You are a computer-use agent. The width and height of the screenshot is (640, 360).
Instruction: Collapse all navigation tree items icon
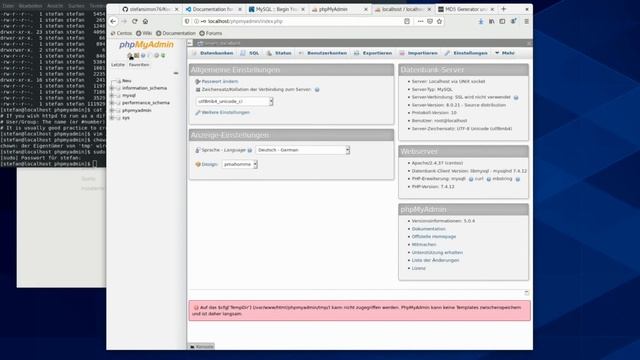coord(176,73)
